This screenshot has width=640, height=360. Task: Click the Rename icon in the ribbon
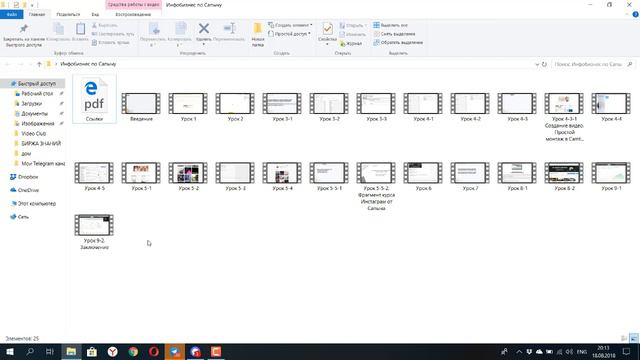coord(229,29)
